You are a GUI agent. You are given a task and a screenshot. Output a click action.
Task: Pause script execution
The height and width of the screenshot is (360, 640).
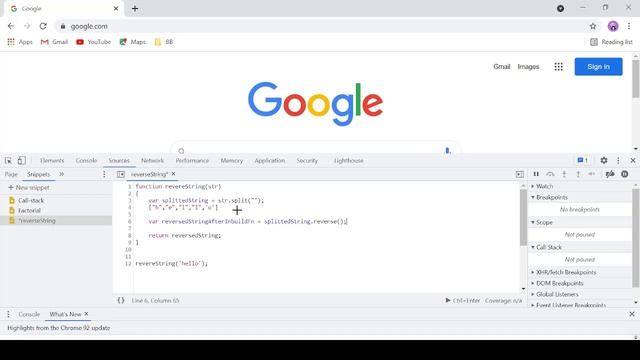click(x=536, y=174)
